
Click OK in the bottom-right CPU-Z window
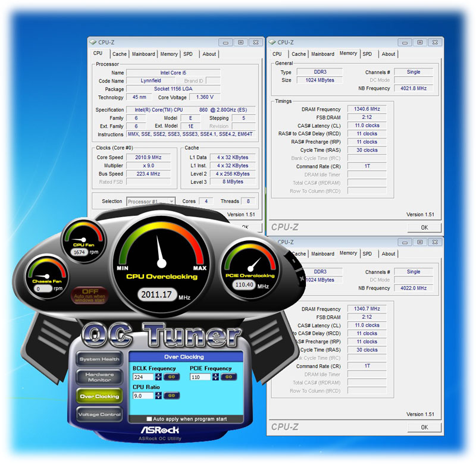tap(424, 427)
